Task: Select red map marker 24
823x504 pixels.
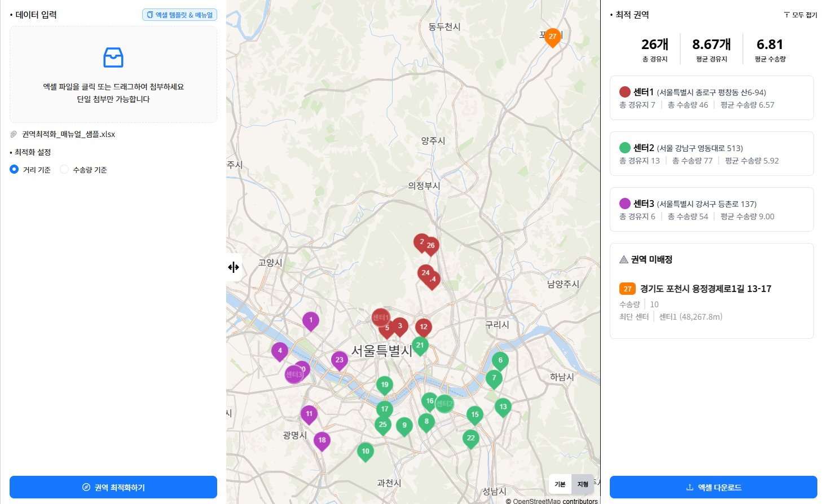Action: (x=426, y=274)
